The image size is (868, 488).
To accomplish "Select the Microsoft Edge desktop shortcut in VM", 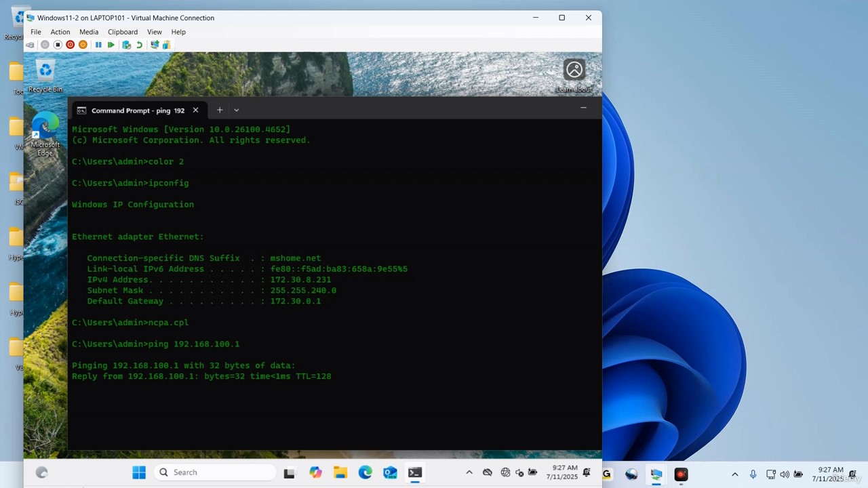I will coord(45,134).
